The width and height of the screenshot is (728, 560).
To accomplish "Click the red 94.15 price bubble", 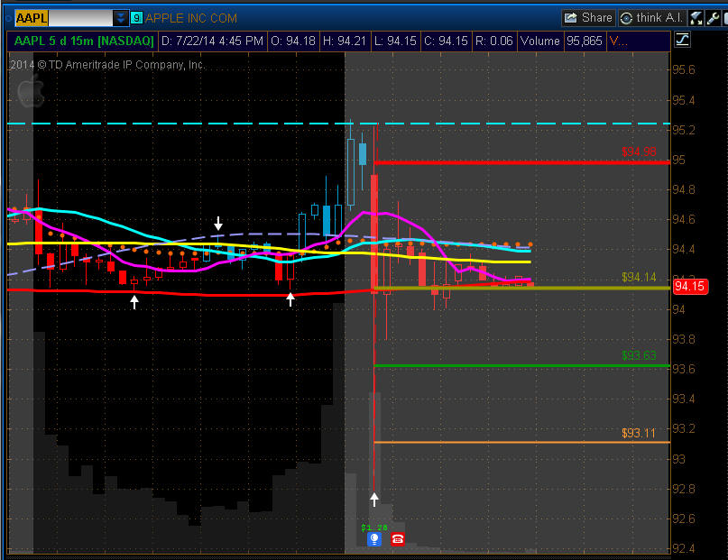I will 688,287.
